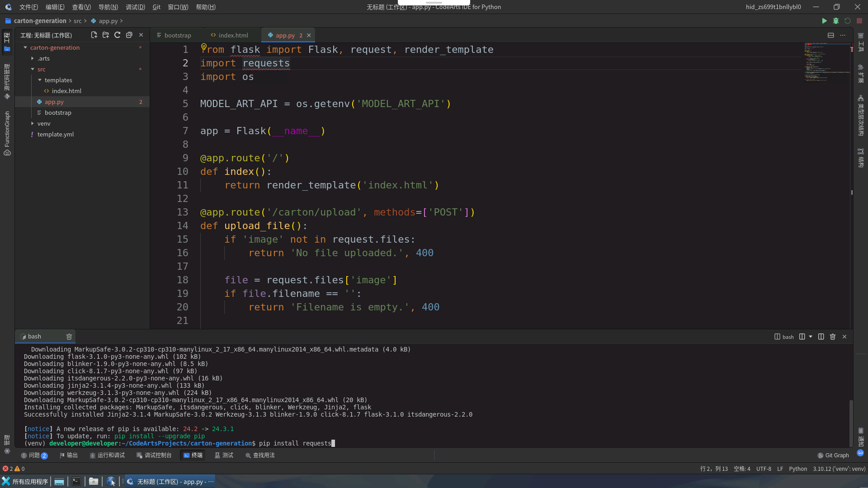Click the new file icon in project panel

click(x=94, y=35)
